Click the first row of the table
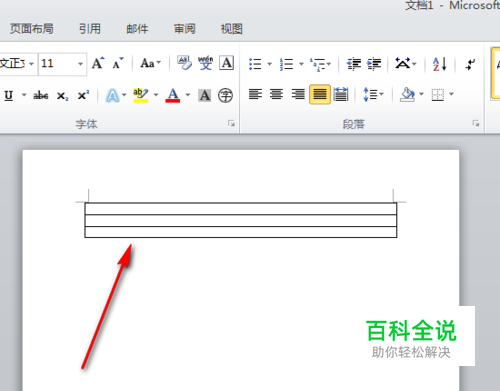This screenshot has width=500, height=391. click(x=241, y=209)
